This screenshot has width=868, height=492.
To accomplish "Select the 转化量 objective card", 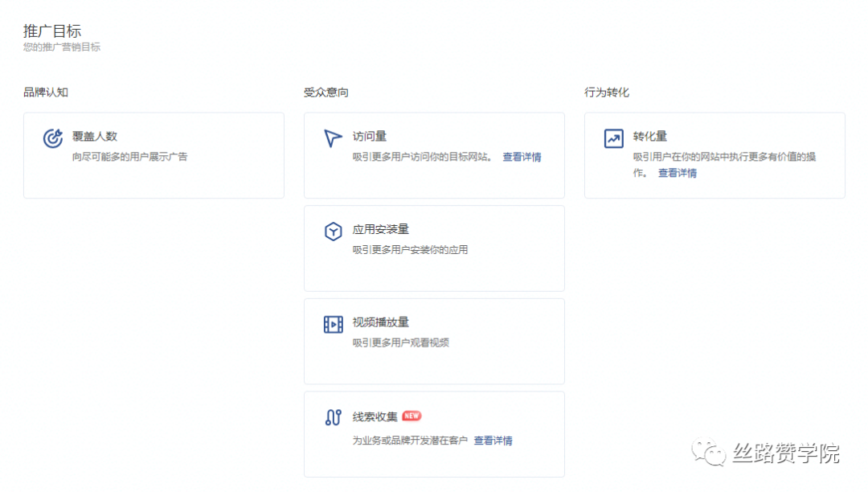I will coord(714,154).
